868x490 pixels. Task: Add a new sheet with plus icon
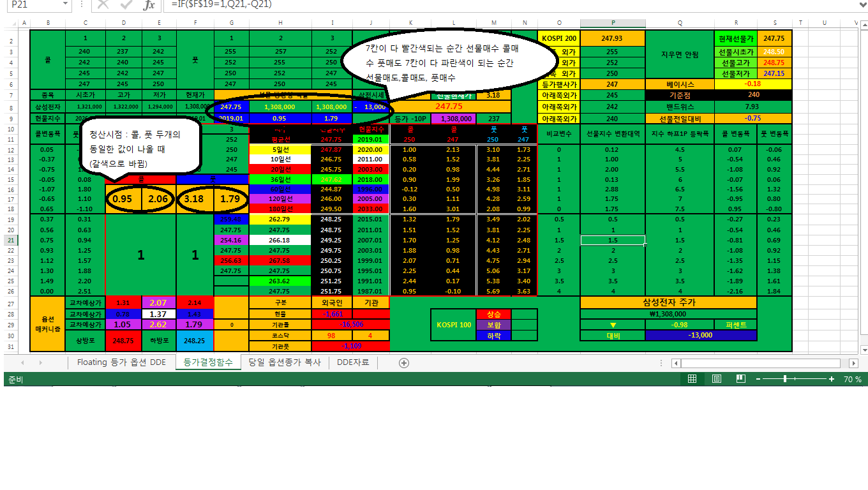(x=403, y=362)
